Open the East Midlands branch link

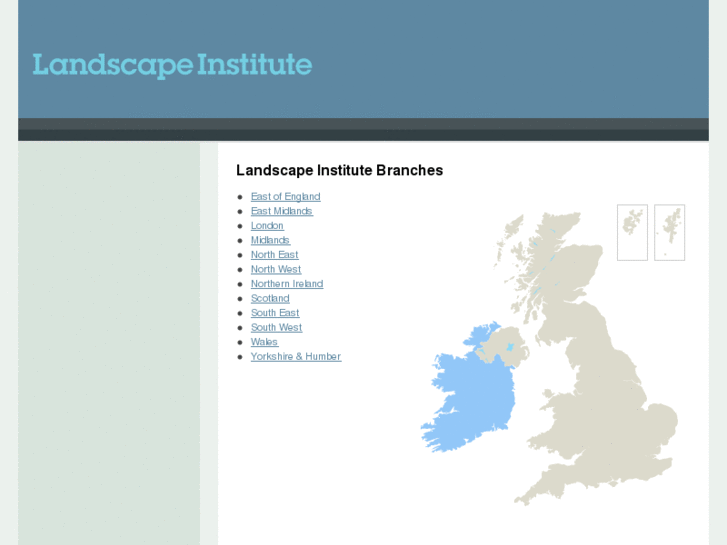[x=281, y=211]
